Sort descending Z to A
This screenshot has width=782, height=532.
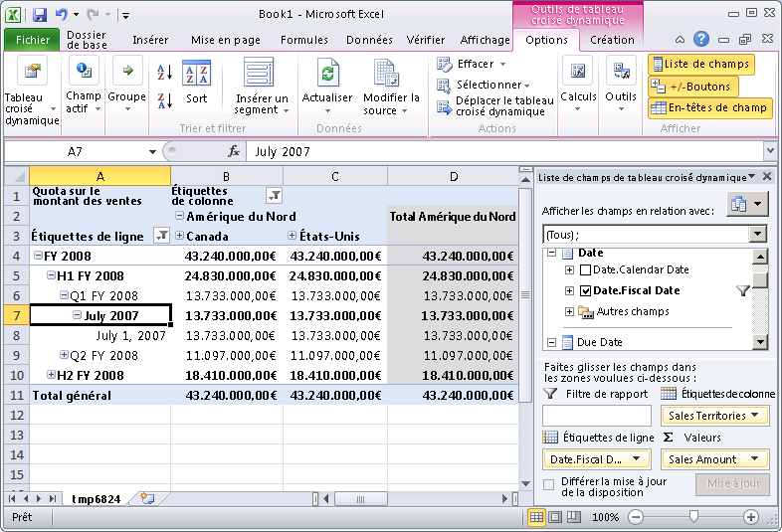[x=164, y=100]
